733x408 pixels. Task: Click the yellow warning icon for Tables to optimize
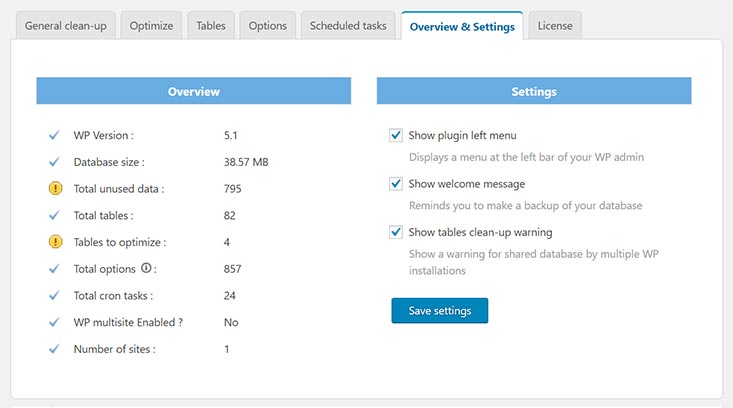pos(55,242)
